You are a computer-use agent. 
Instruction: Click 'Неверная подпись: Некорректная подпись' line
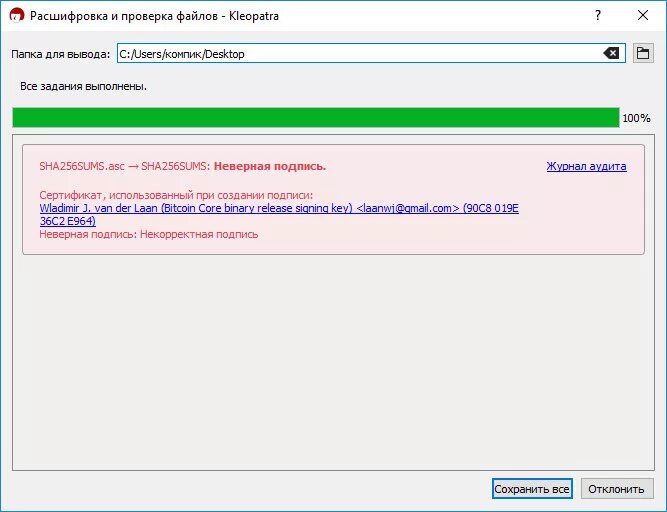(148, 234)
